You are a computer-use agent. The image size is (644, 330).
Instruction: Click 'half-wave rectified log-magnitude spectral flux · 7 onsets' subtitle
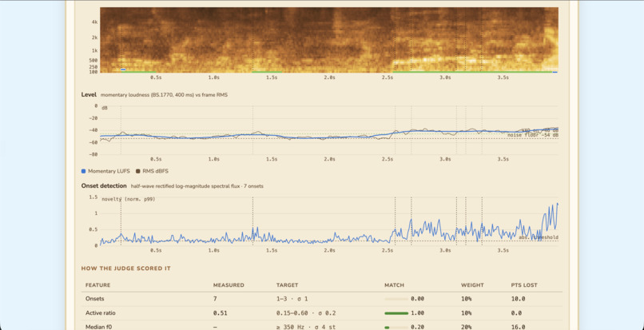click(197, 186)
